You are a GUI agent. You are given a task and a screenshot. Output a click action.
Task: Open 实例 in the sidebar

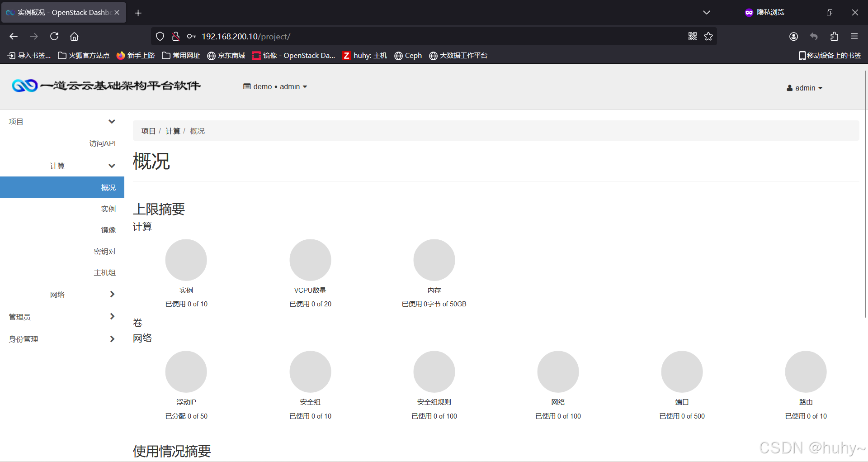(108, 209)
